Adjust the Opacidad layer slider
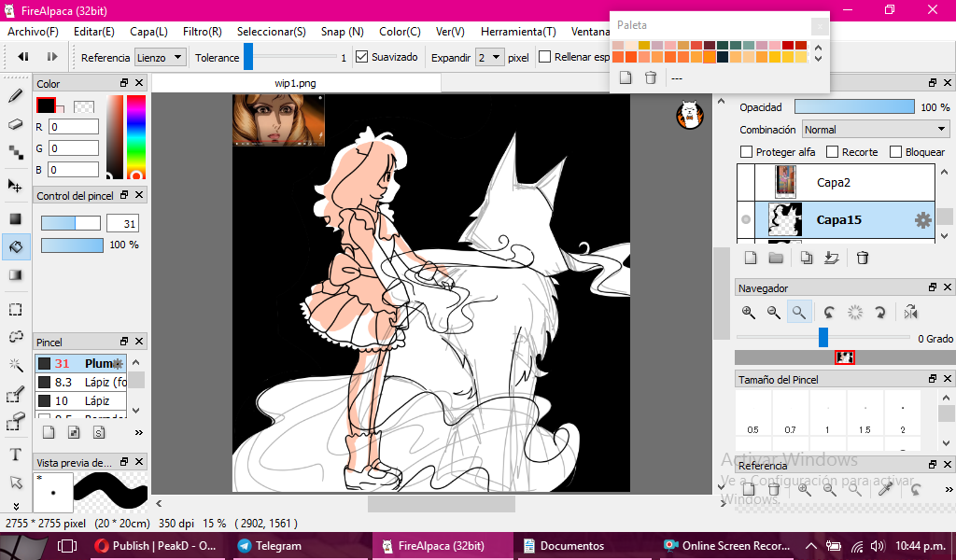The height and width of the screenshot is (560, 956). coord(854,106)
